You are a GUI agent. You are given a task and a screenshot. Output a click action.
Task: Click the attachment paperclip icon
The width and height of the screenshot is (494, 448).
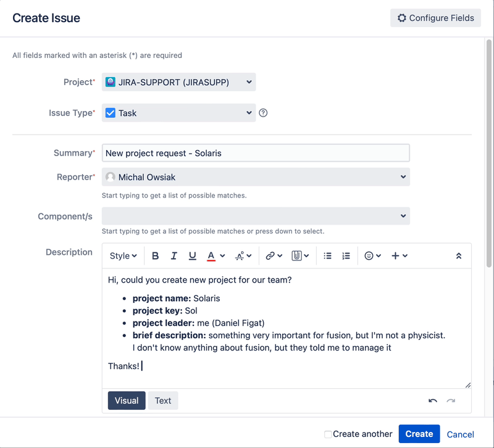point(296,256)
